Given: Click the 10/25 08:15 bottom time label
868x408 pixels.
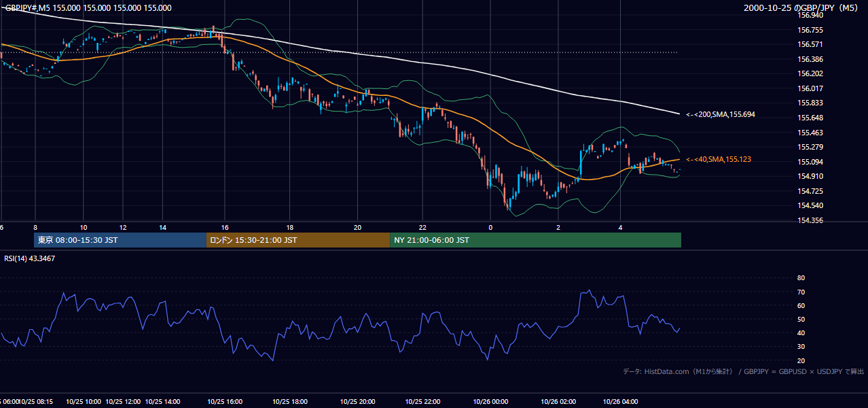Looking at the screenshot, I should (x=37, y=402).
